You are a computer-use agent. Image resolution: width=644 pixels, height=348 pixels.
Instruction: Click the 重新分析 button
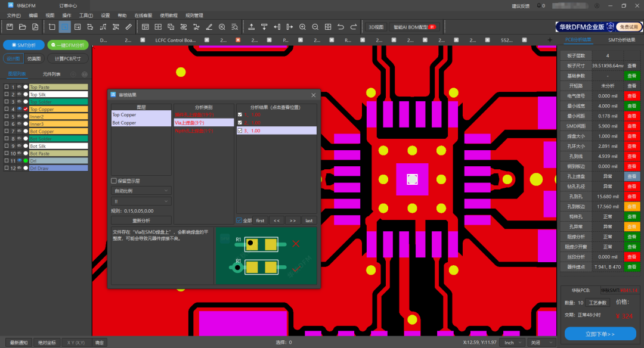pos(141,220)
